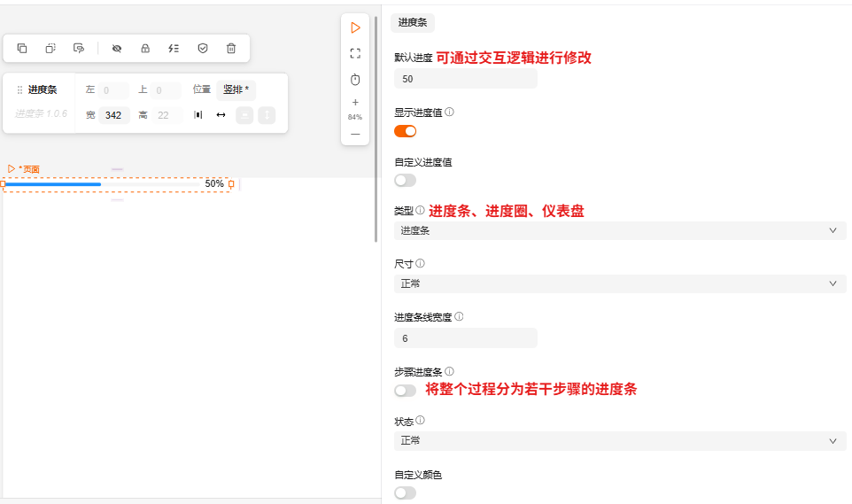Click the info icon next to 显示进度值

pyautogui.click(x=449, y=112)
